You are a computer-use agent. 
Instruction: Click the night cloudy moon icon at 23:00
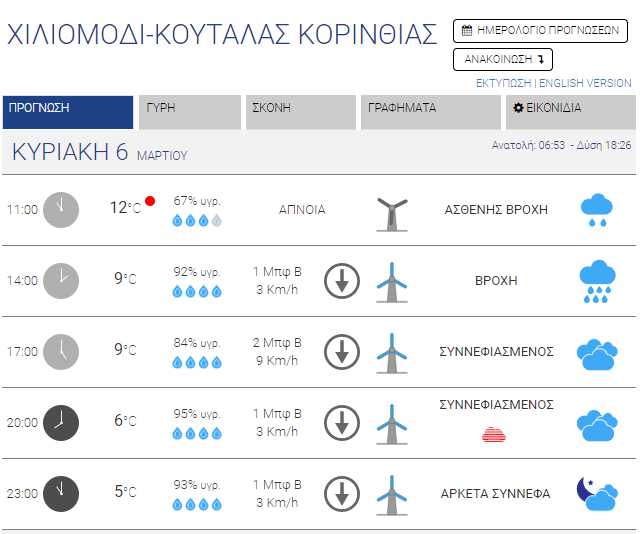(x=597, y=492)
